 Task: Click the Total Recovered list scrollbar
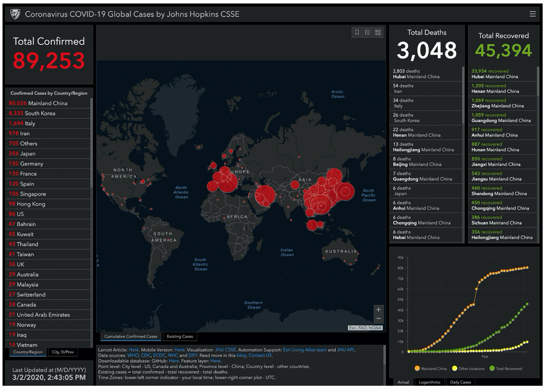pos(538,81)
